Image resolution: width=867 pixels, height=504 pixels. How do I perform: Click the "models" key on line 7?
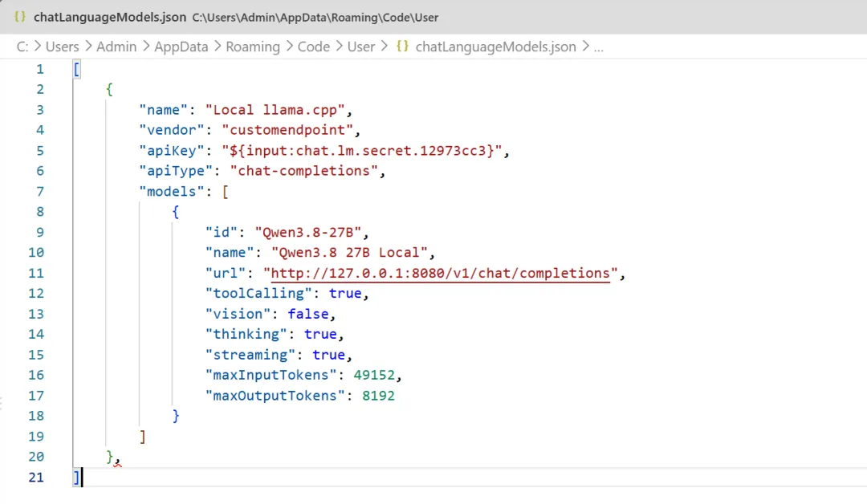[172, 191]
